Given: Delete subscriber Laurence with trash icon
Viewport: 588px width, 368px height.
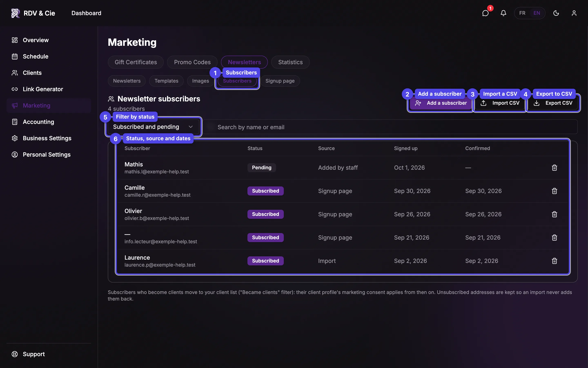Looking at the screenshot, I should click(x=554, y=261).
